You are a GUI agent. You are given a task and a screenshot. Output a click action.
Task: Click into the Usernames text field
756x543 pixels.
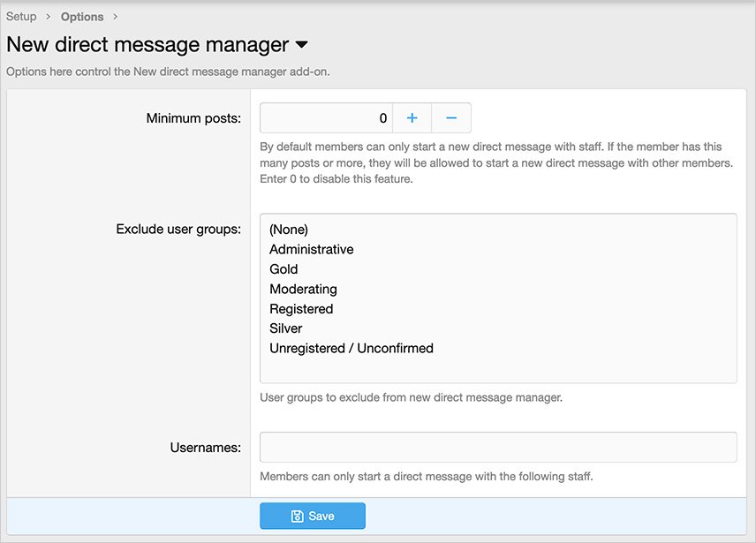pos(498,447)
